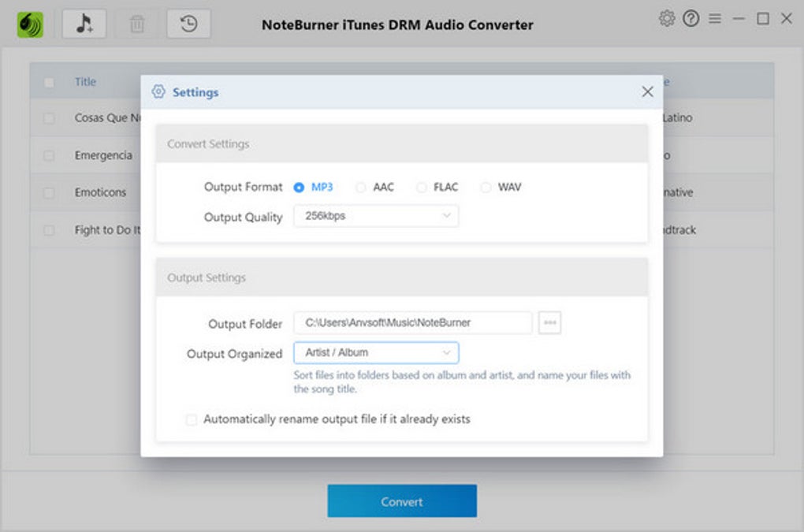Edit the Output Folder path field
Image resolution: width=804 pixels, height=532 pixels.
[x=413, y=322]
